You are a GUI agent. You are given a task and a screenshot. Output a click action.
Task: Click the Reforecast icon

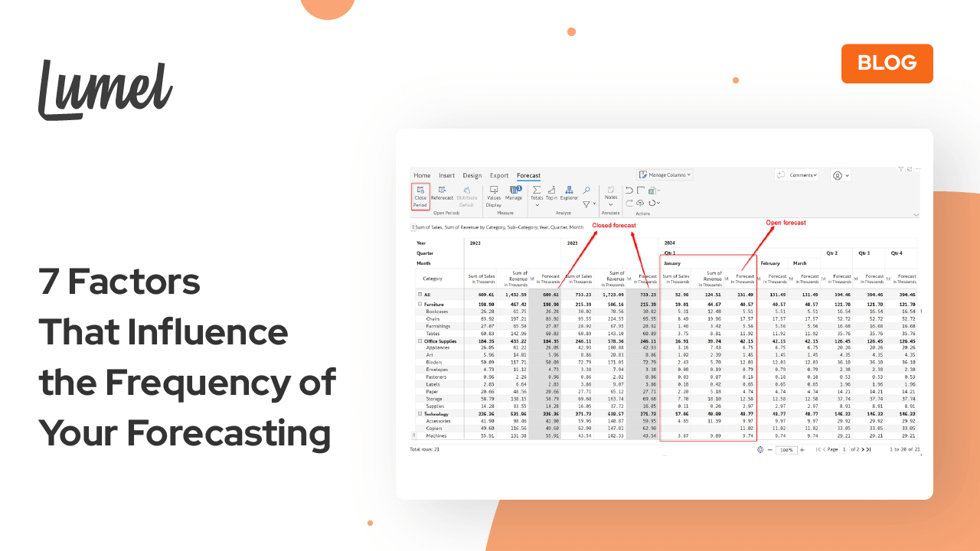point(442,191)
